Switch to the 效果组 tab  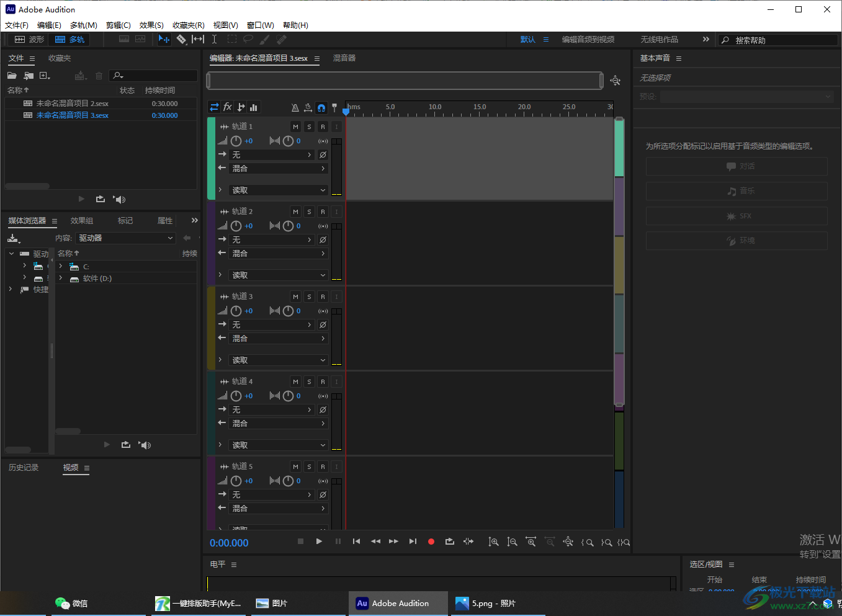point(82,221)
